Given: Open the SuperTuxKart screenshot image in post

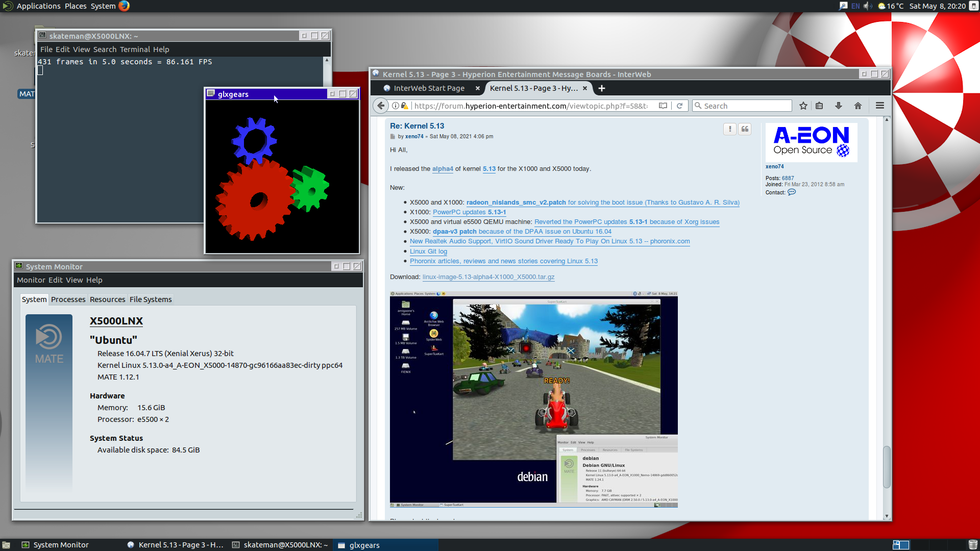Looking at the screenshot, I should tap(534, 399).
